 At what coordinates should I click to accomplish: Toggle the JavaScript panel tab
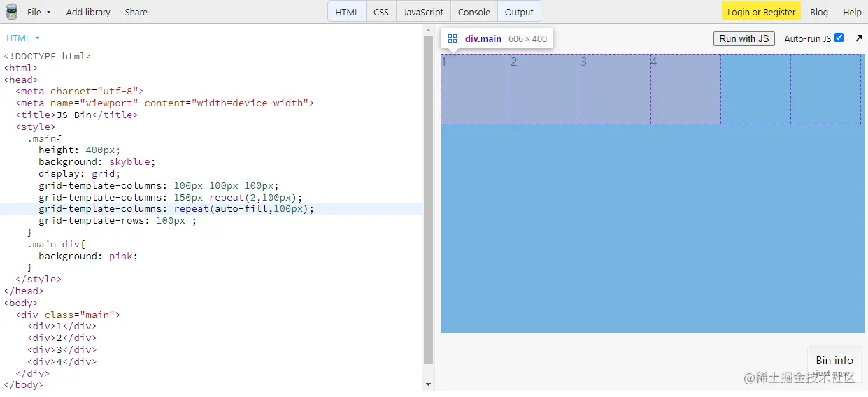[423, 12]
